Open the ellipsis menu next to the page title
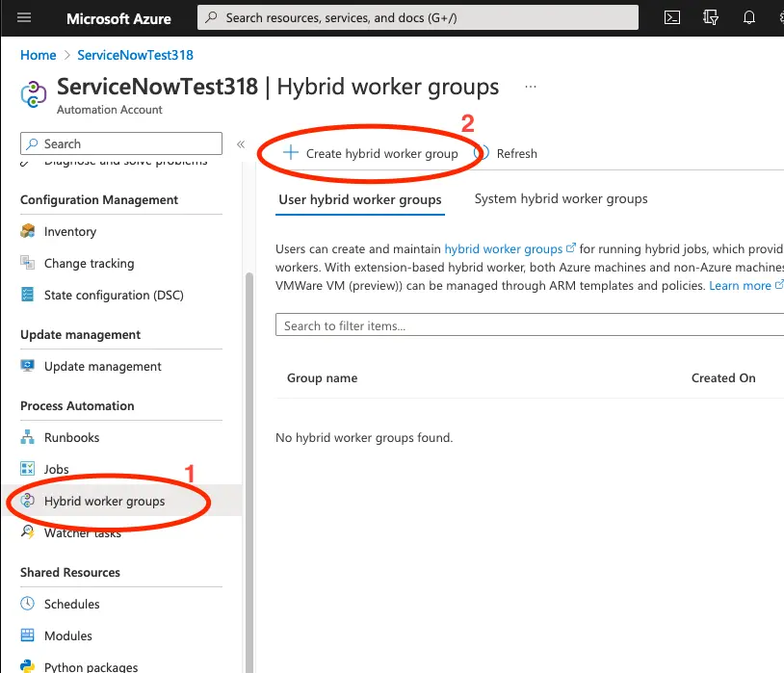The width and height of the screenshot is (784, 673). tap(530, 87)
